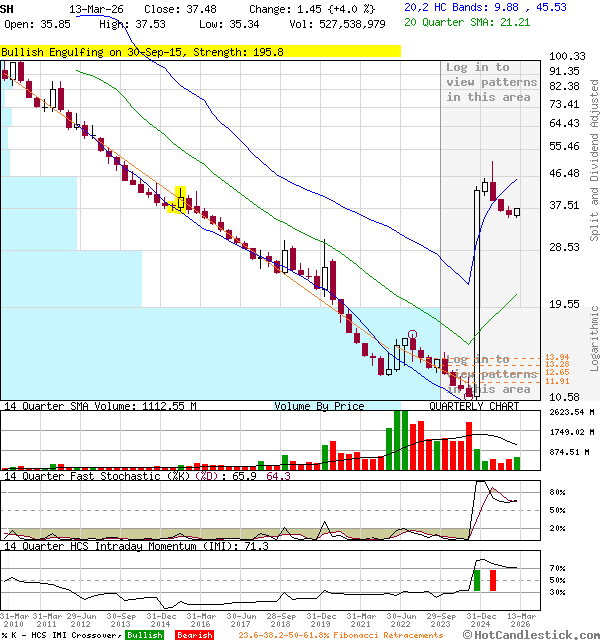Click the tall white candle in 2024
600x640 pixels.
click(477, 290)
